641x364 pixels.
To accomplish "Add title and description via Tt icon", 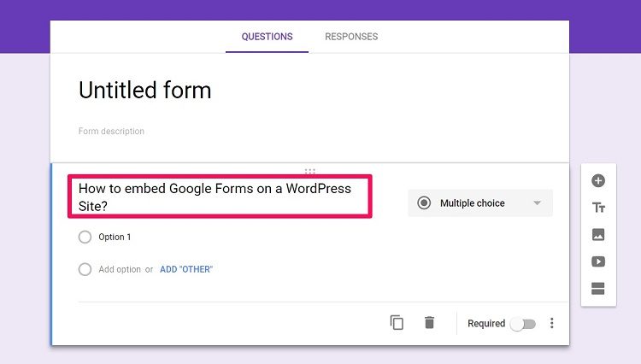I will pyautogui.click(x=598, y=208).
